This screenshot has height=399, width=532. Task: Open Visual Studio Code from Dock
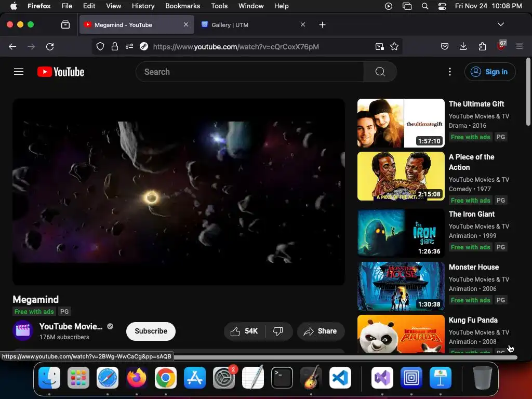pyautogui.click(x=340, y=378)
